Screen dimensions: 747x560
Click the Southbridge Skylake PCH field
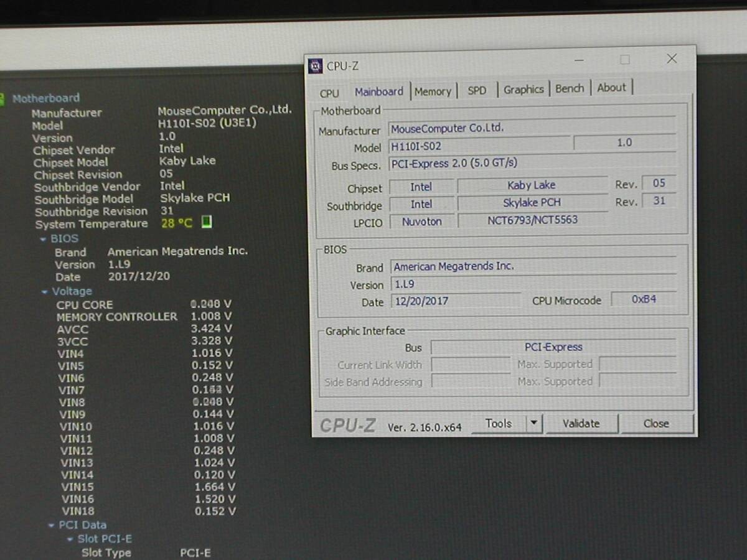pos(532,202)
